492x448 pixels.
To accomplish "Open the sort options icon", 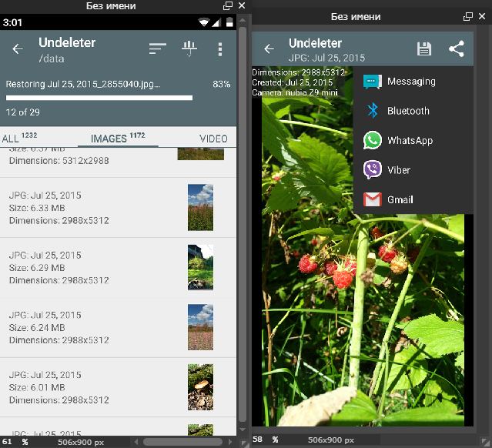I will click(158, 49).
